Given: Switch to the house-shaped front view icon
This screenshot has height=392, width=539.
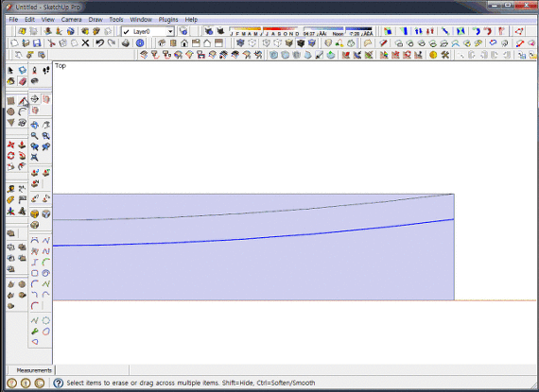Looking at the screenshot, I should point(184,43).
